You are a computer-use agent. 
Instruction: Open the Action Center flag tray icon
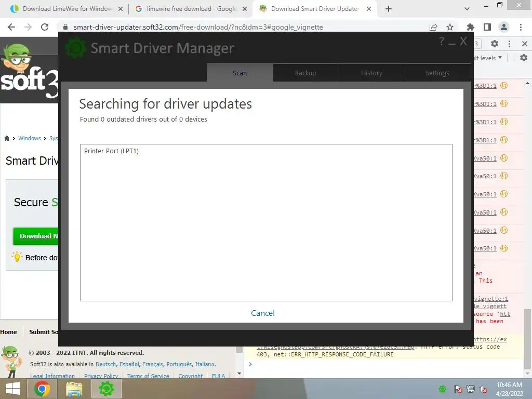pos(458,389)
